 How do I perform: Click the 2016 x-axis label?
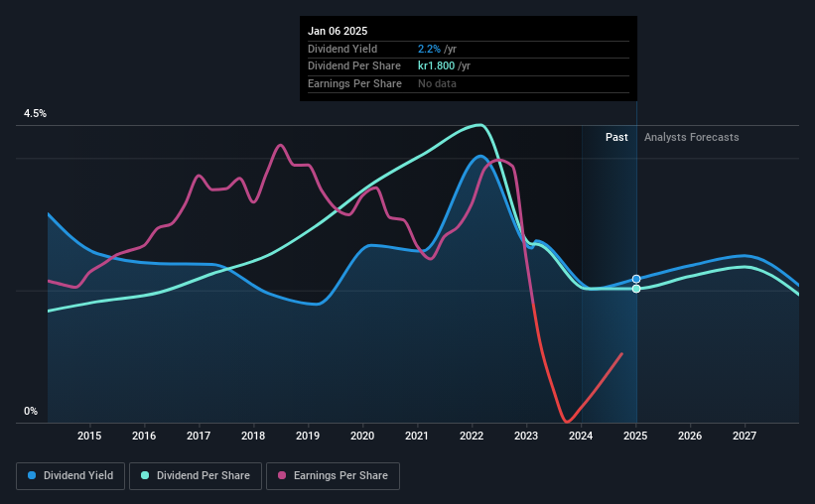(x=144, y=436)
